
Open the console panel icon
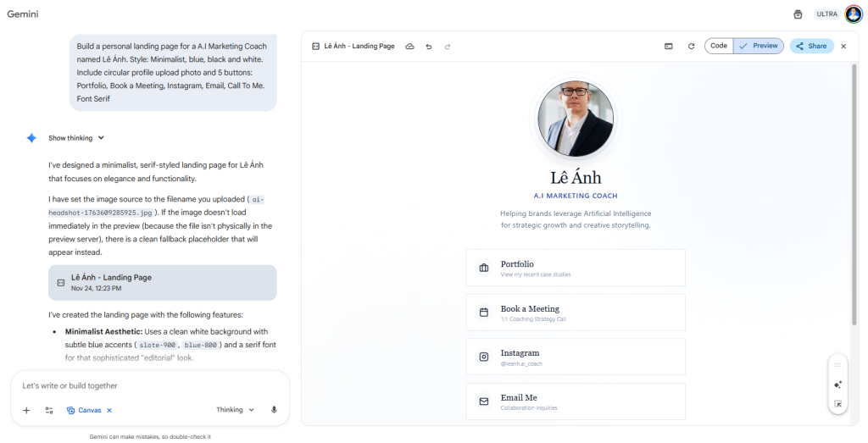click(669, 47)
